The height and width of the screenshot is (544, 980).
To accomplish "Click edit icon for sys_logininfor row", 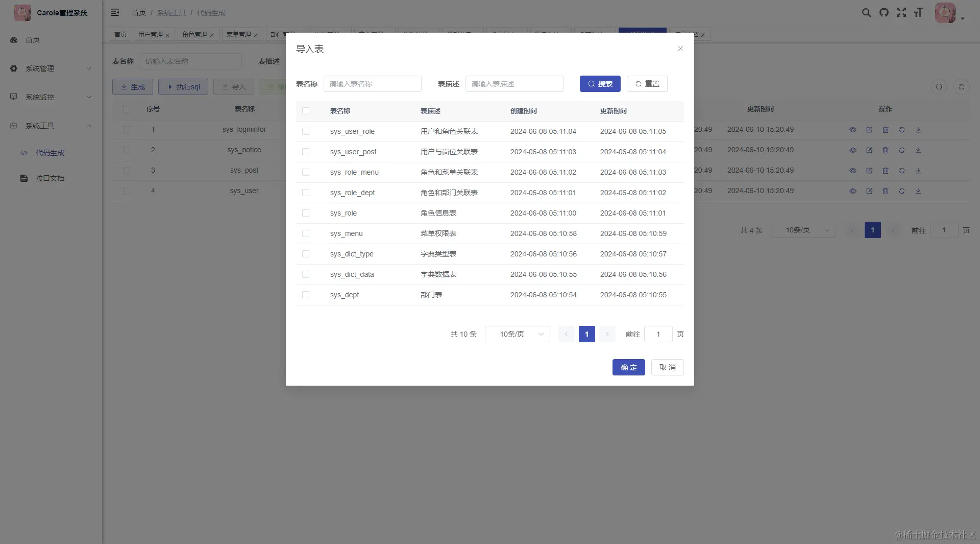I will pos(869,130).
